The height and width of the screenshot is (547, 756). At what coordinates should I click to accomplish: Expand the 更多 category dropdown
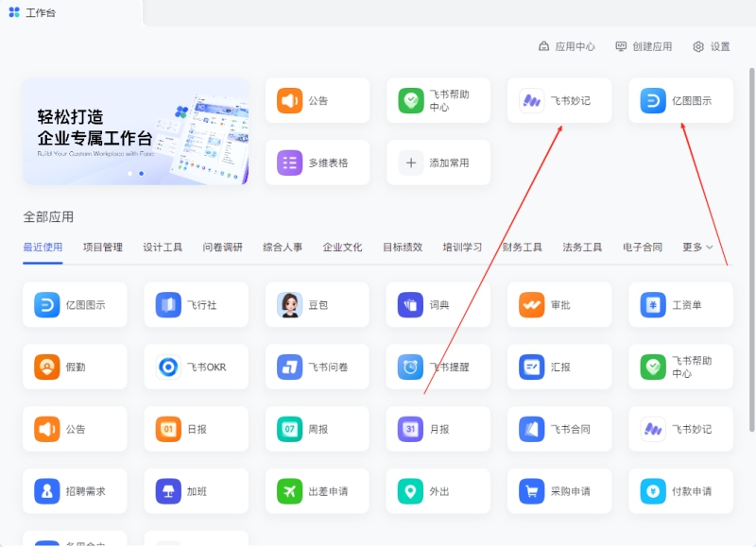692,246
